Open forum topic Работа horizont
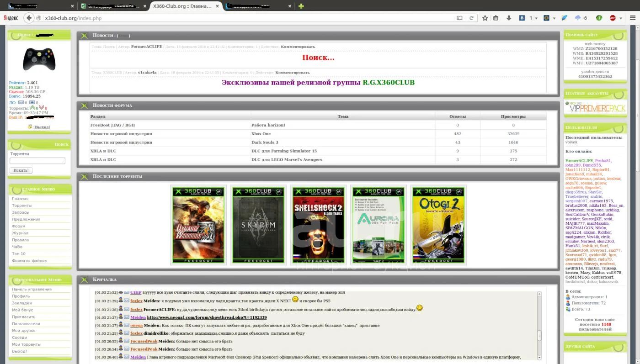 [x=268, y=125]
